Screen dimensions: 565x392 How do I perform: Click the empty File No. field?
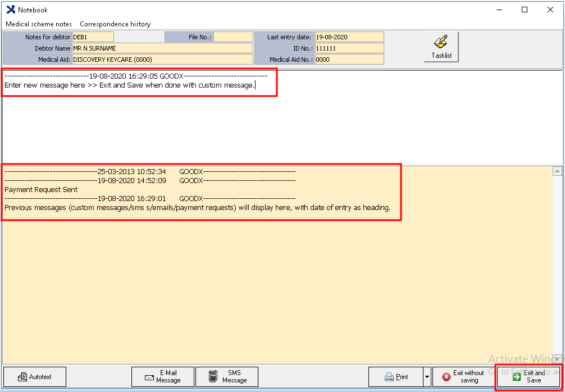[233, 37]
